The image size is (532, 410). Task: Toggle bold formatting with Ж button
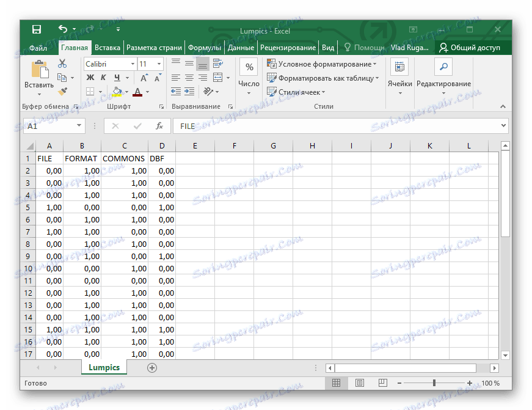(x=90, y=77)
